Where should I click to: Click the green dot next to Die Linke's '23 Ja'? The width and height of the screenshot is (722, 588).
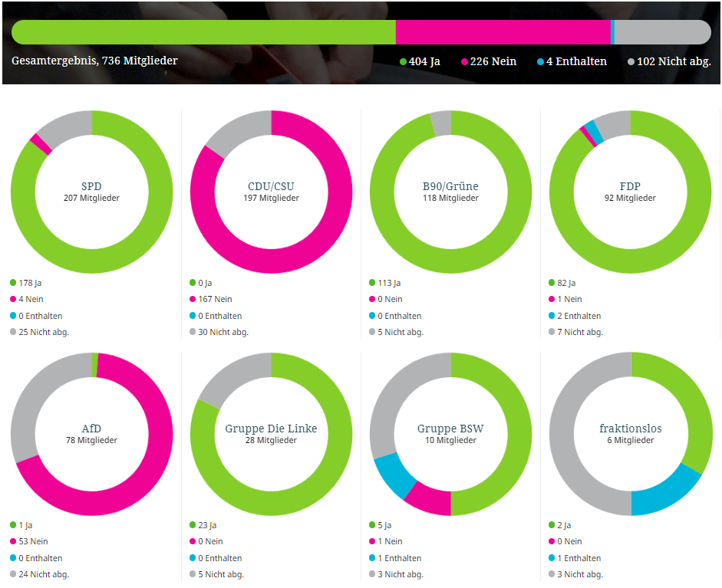tap(193, 525)
